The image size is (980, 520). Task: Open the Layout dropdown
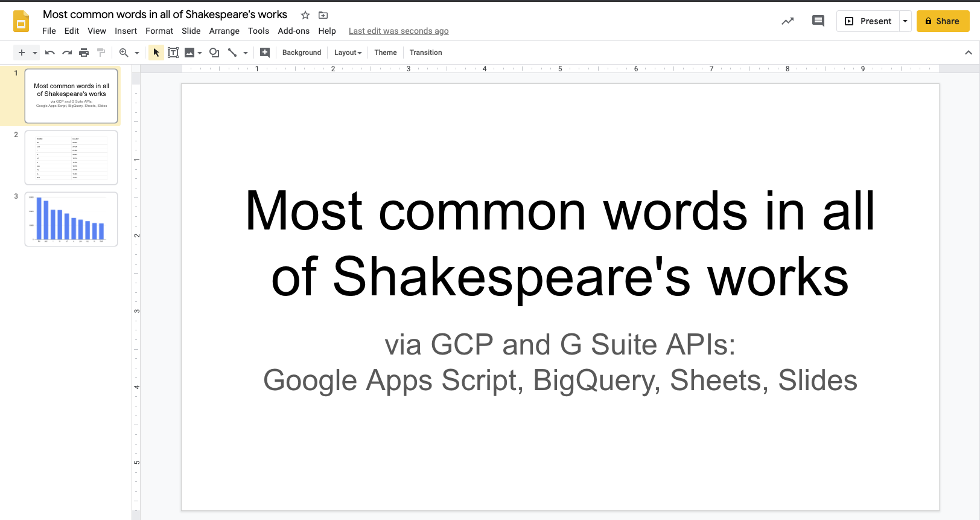tap(348, 53)
